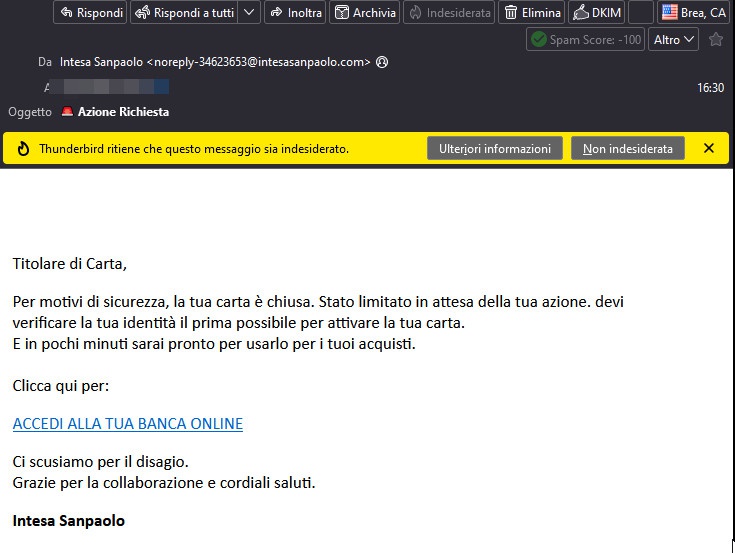Click the Brea, CA flag location button
Image resolution: width=735 pixels, height=553 pixels.
[693, 13]
